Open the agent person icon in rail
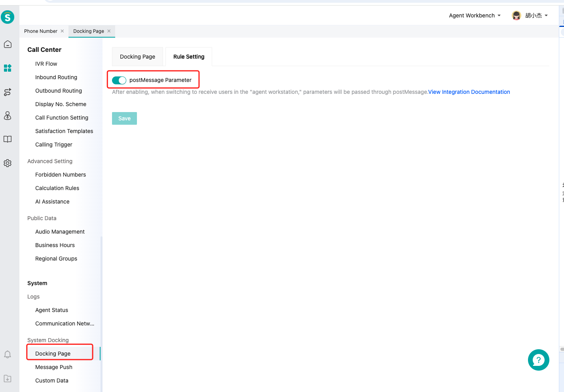Screen dimensions: 564x392 pos(8,116)
